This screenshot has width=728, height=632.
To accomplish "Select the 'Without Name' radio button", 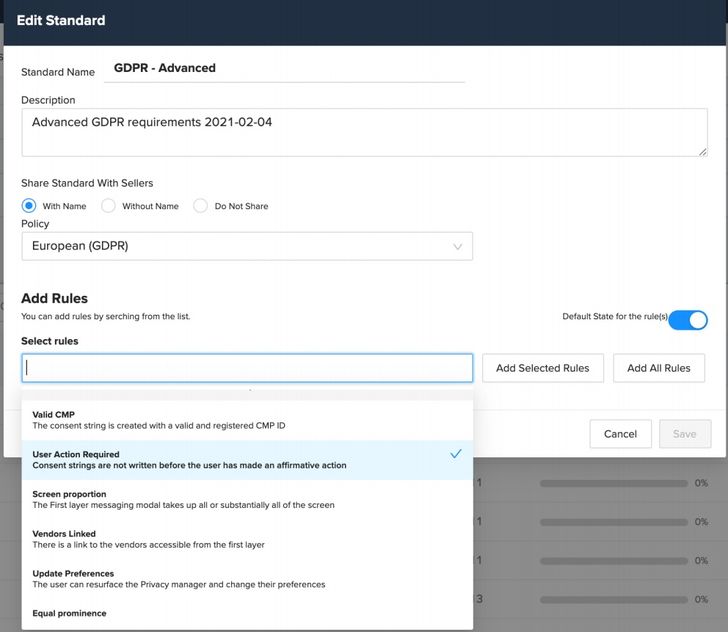I will coord(108,205).
